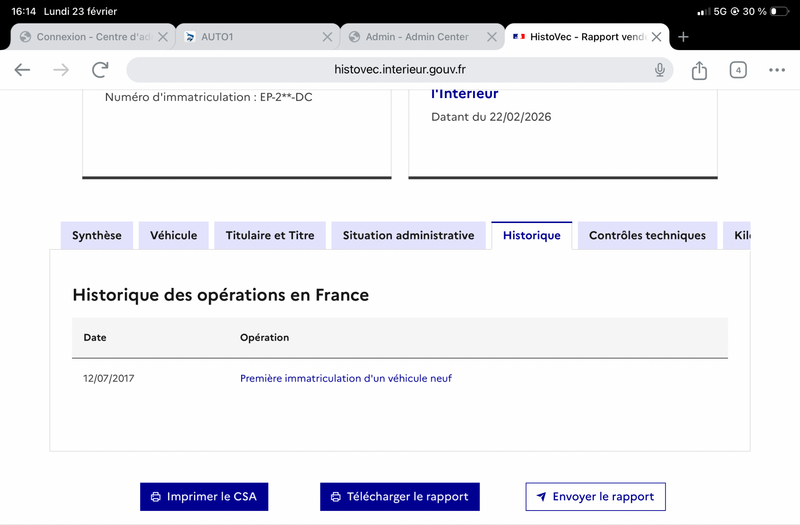Image resolution: width=800 pixels, height=525 pixels.
Task: Tap the battery indicator in status bar
Action: (x=779, y=11)
